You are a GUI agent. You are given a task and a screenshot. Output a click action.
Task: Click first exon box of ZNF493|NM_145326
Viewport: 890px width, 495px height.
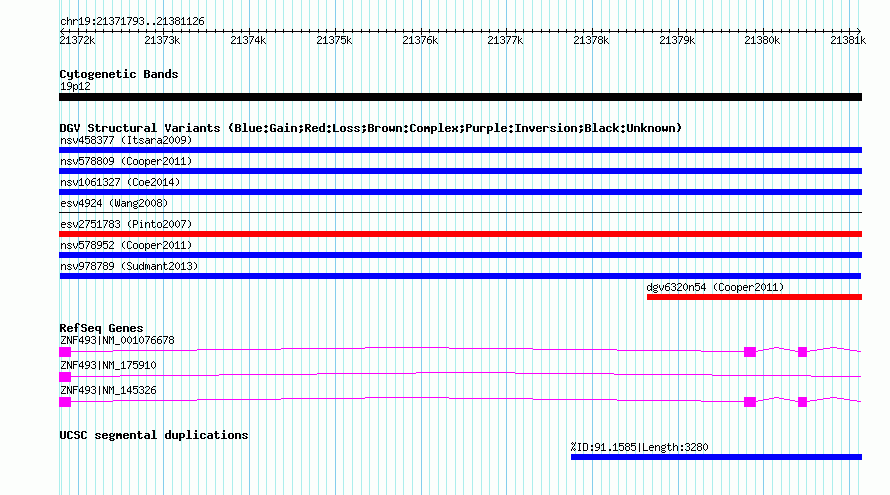click(65, 402)
